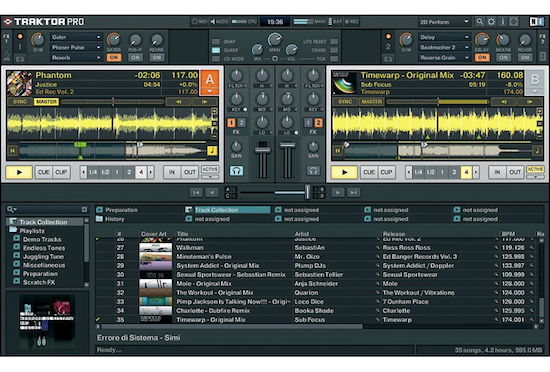This screenshot has height=372, width=550.
Task: Click the Preparation favorite folder icon
Action: tap(100, 210)
